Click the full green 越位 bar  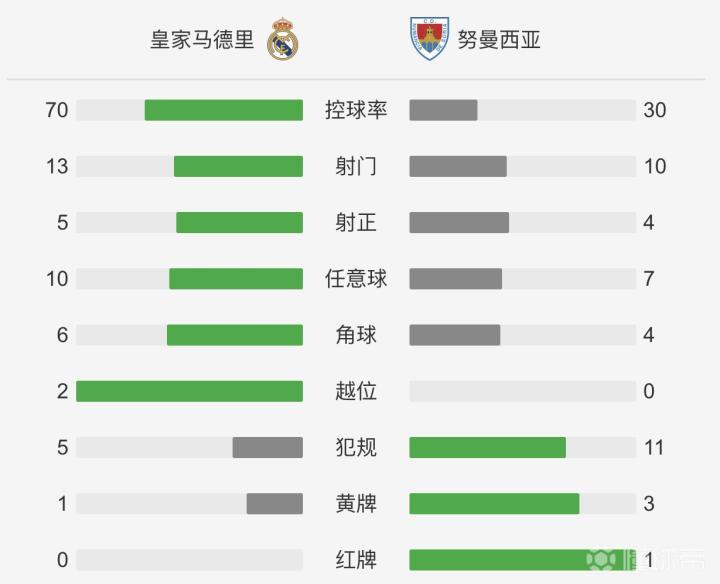tap(190, 391)
